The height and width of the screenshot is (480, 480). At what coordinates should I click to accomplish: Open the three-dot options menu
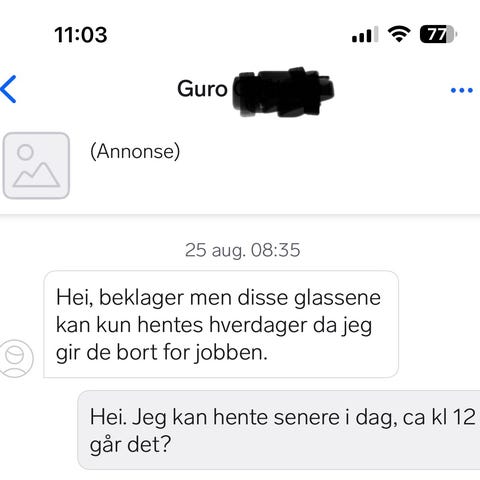click(x=461, y=90)
